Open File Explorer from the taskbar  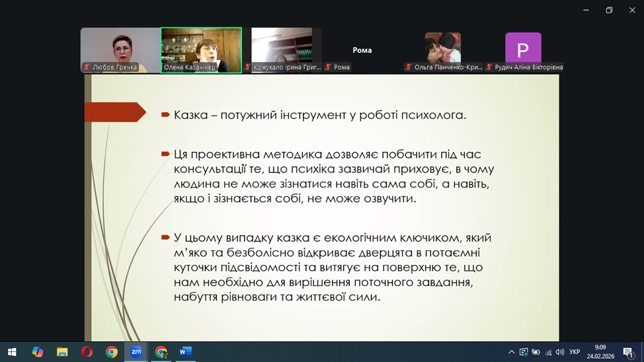point(62,352)
